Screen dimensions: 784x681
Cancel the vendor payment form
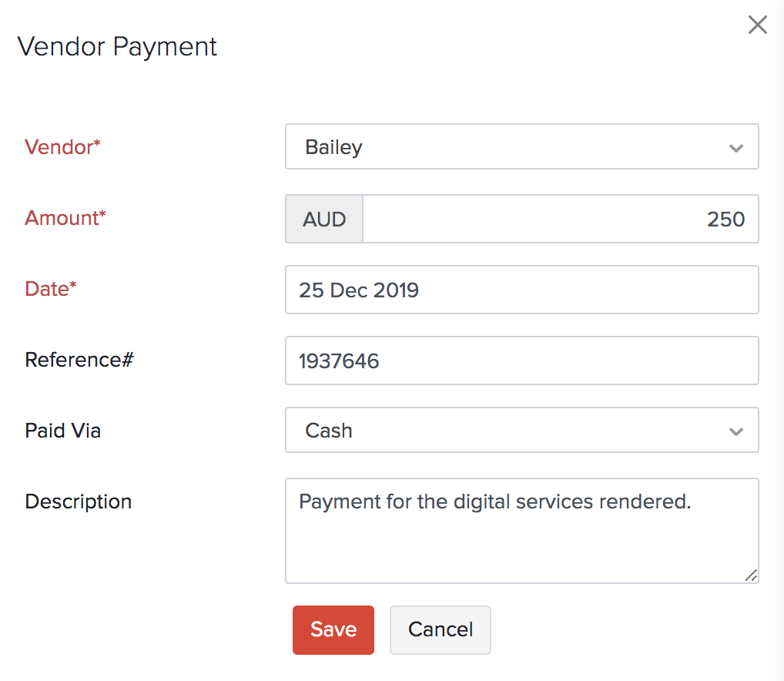tap(441, 630)
